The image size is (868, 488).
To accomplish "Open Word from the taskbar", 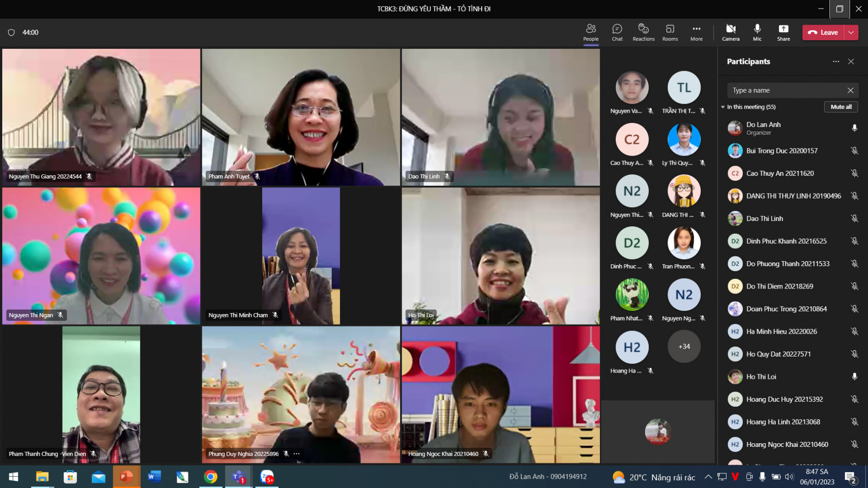I will [154, 477].
